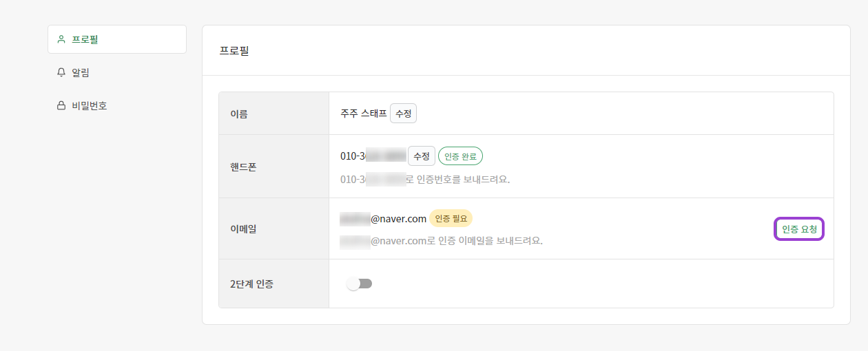The width and height of the screenshot is (868, 351).
Task: Switch to the 비밀번호 menu
Action: tap(89, 105)
